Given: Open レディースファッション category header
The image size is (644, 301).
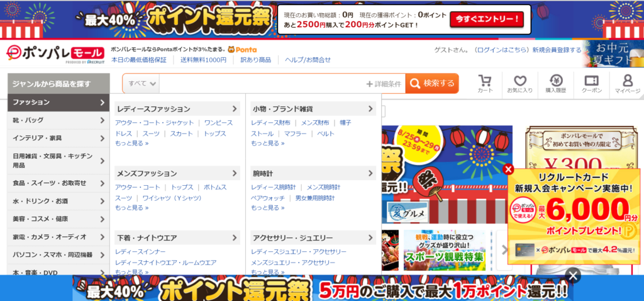Looking at the screenshot, I should coord(177,109).
